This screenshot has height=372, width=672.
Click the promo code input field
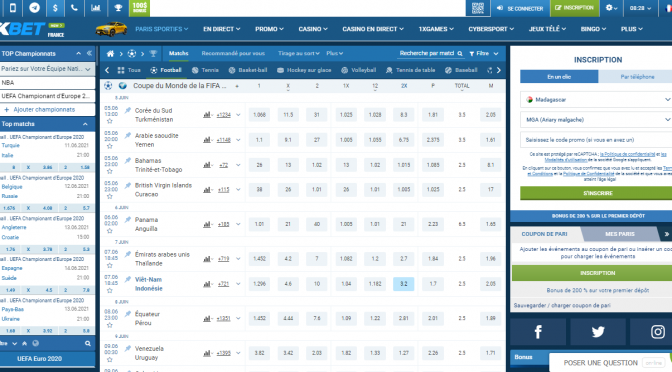pyautogui.click(x=596, y=140)
